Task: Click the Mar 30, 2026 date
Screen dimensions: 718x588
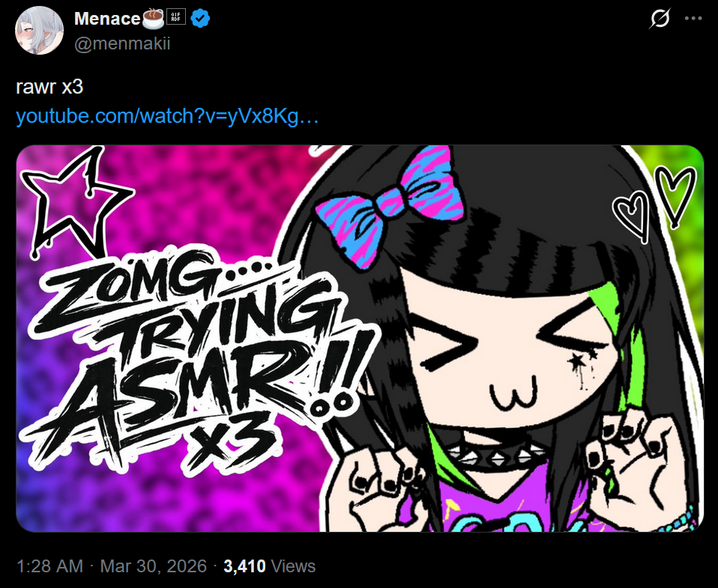Action: click(154, 566)
